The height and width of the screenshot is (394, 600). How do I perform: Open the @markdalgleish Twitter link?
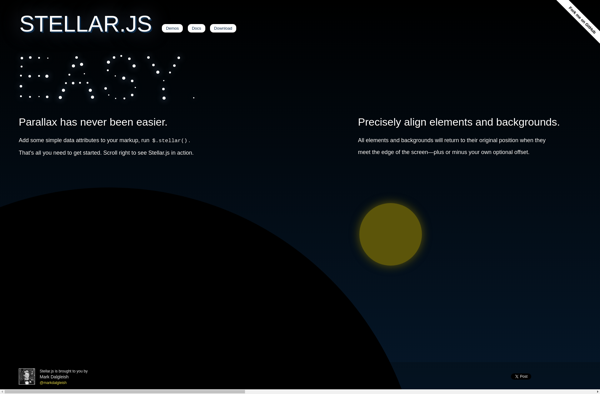[x=53, y=383]
